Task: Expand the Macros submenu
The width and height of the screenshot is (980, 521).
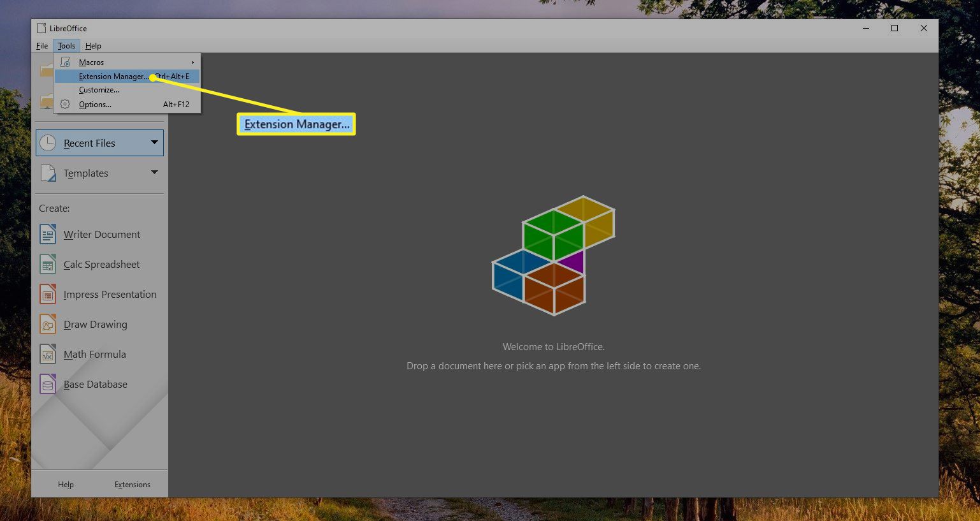Action: click(x=127, y=62)
